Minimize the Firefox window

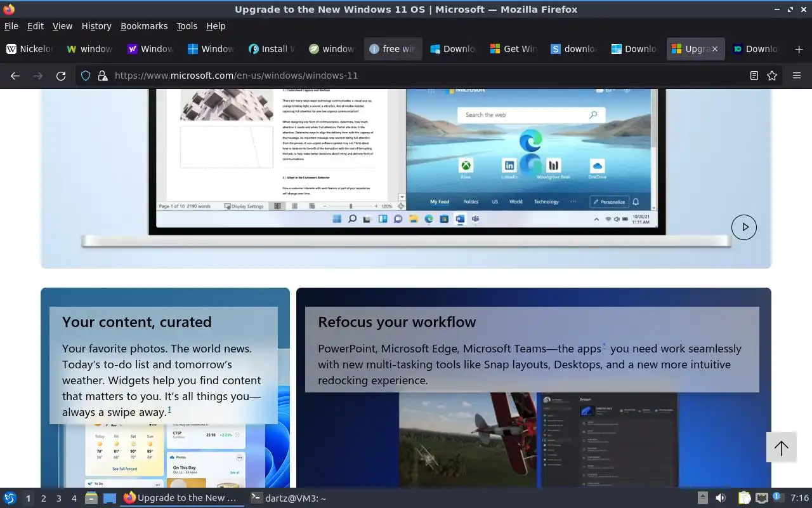(777, 10)
